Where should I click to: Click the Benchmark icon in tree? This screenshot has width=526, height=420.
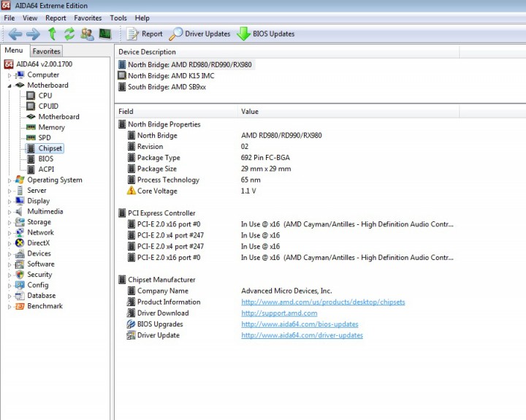[20, 306]
